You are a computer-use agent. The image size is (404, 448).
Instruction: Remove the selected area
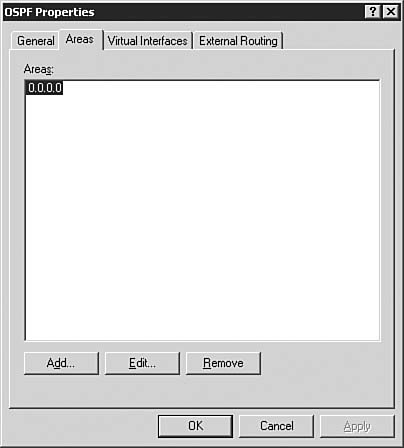click(x=223, y=363)
